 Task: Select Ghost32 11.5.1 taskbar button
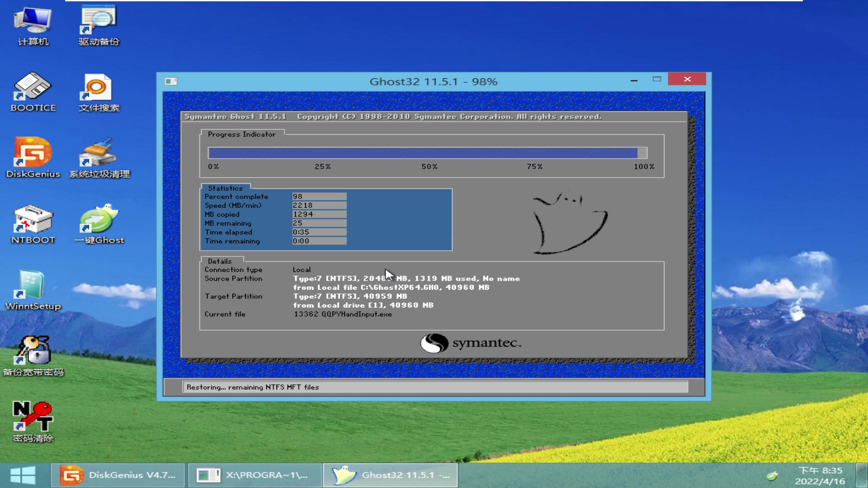[391, 475]
